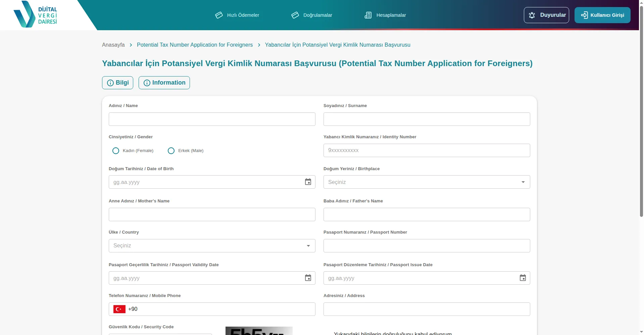This screenshot has width=644, height=335.
Task: Click the Yabancılar İçin Potansiyel Vergi breadcrumb link
Action: coord(338,45)
